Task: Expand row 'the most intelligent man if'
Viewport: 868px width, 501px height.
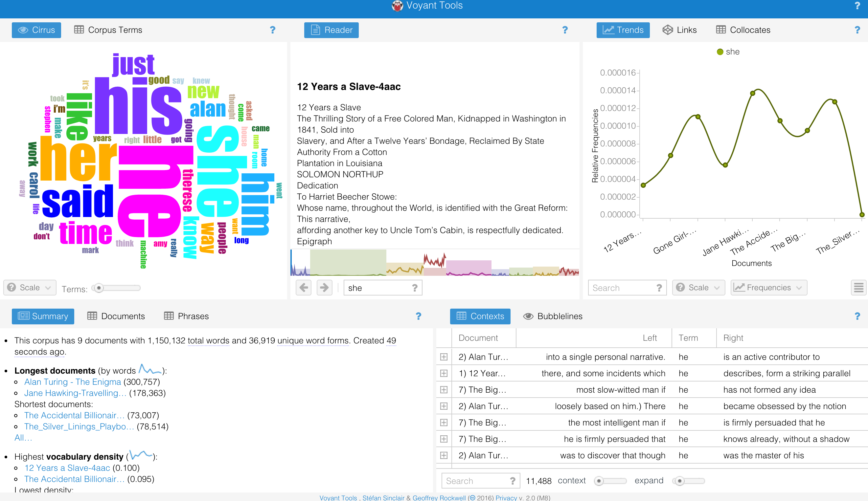Action: [x=444, y=423]
